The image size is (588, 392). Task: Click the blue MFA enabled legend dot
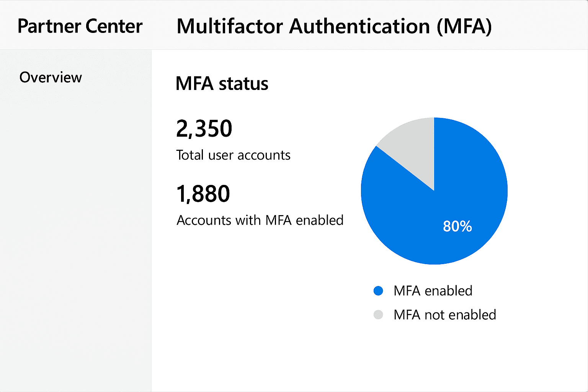[378, 291]
